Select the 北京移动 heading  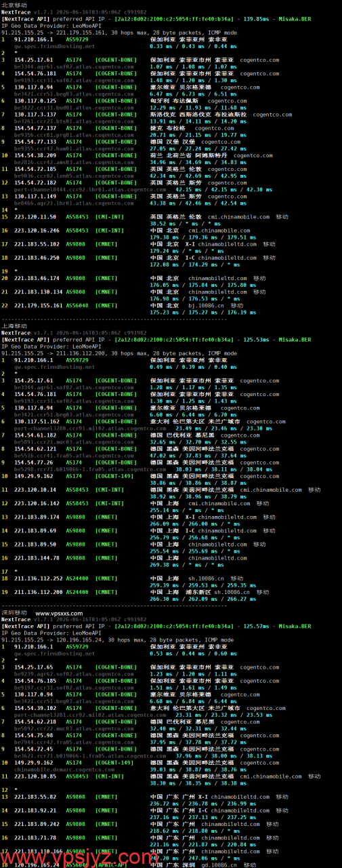point(14,5)
